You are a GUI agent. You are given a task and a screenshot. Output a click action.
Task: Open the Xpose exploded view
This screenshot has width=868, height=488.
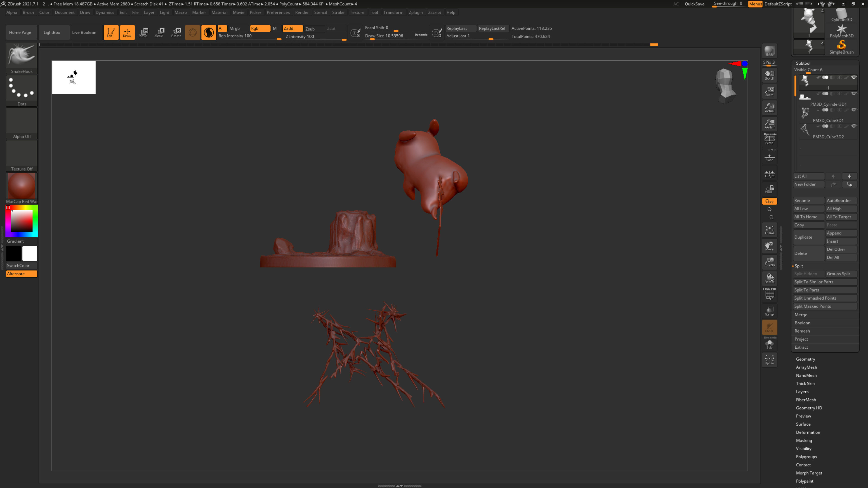pos(769,360)
